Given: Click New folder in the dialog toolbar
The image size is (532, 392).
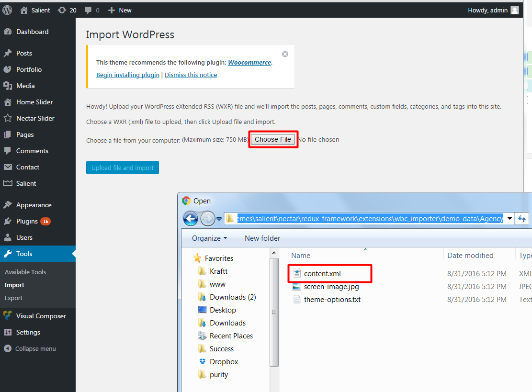Looking at the screenshot, I should [262, 238].
